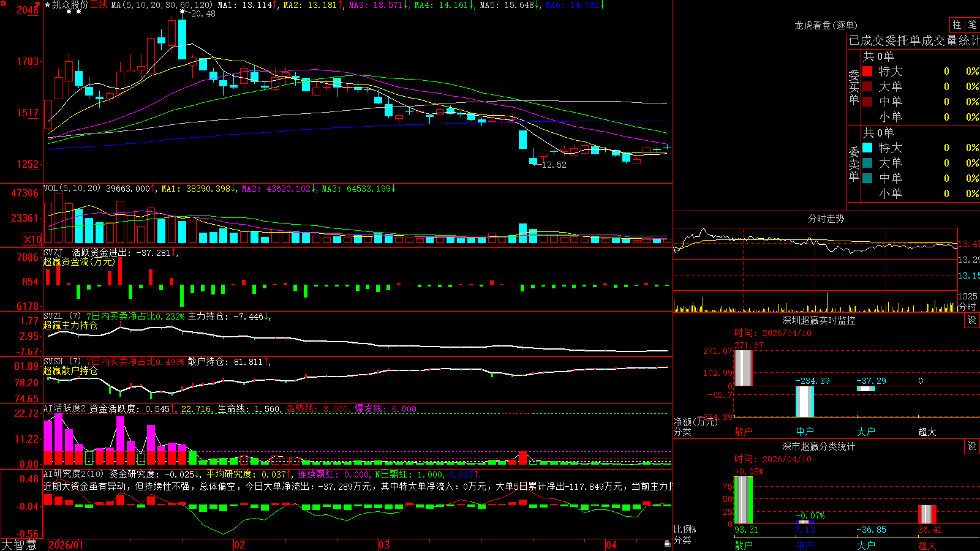Click 小单 row under 委买单
The width and height of the screenshot is (980, 551).
[x=920, y=116]
